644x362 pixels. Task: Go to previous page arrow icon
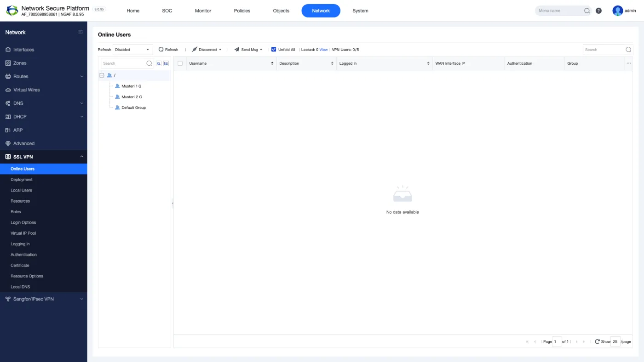[535, 342]
